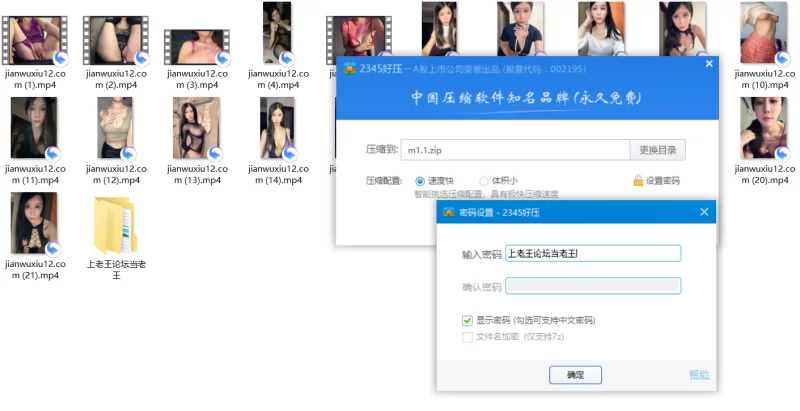800x411 pixels.
Task: Click the 压缩到 path field showing m1.1.zip
Action: click(514, 150)
